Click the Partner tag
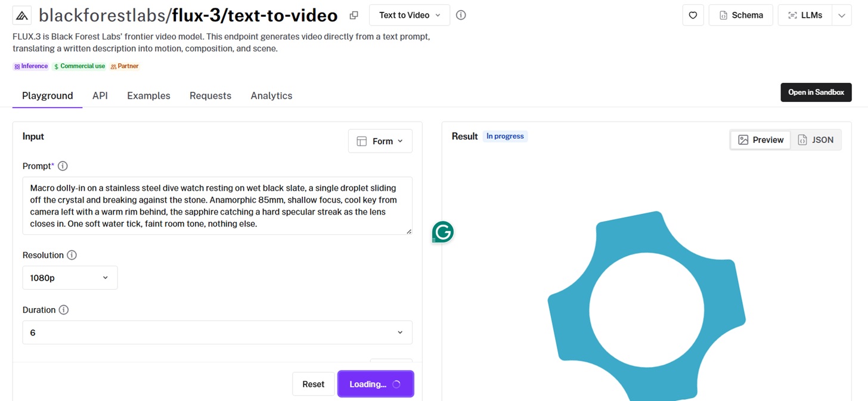Screen dimensions: 868x401 click(x=125, y=66)
